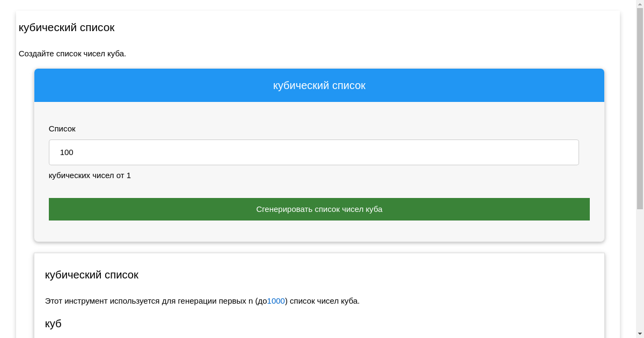Click the кубических чисел от 1 helper text

pyautogui.click(x=89, y=175)
